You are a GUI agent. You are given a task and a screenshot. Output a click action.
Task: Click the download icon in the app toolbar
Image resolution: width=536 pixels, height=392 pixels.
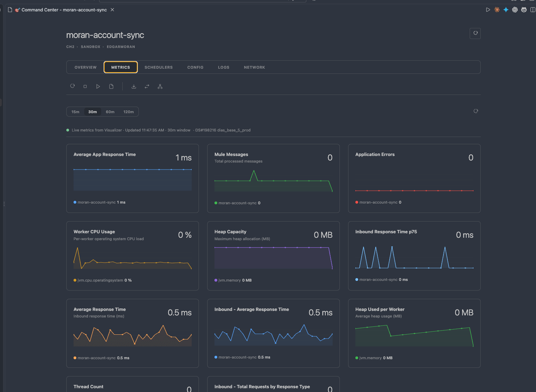(134, 86)
